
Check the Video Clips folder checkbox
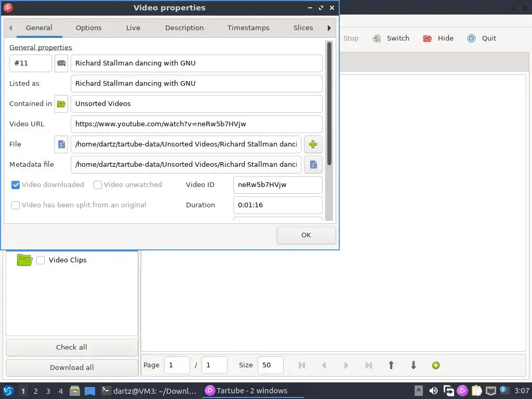(41, 260)
